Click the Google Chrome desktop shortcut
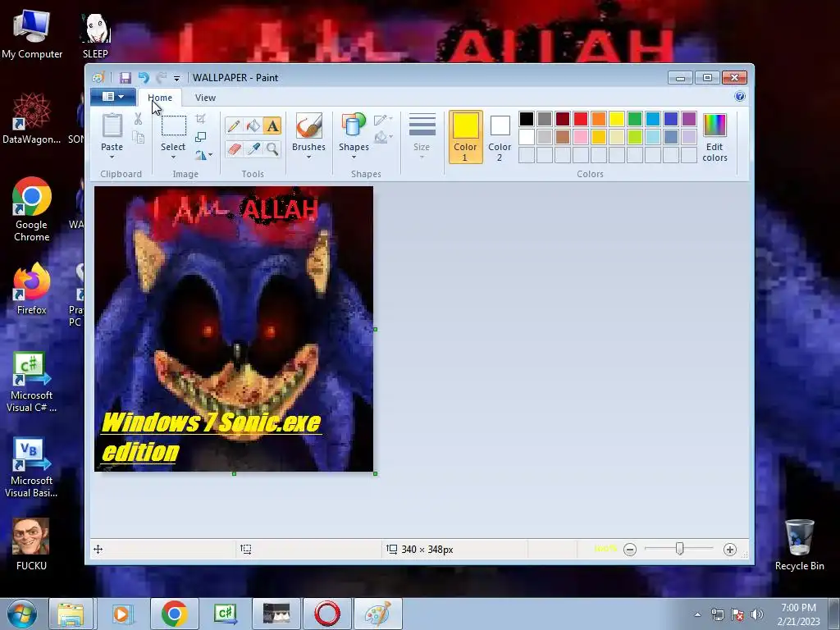 [32, 209]
